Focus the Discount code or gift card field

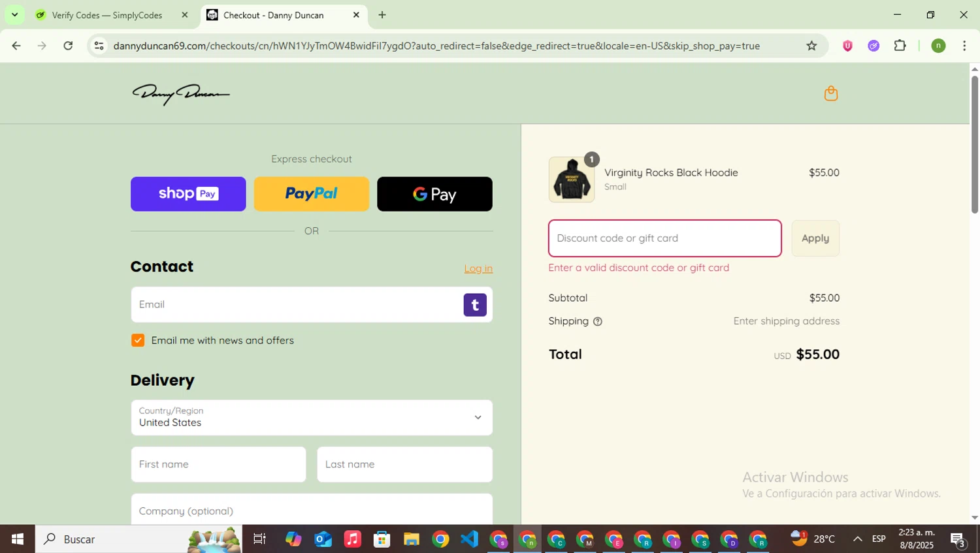tap(665, 238)
